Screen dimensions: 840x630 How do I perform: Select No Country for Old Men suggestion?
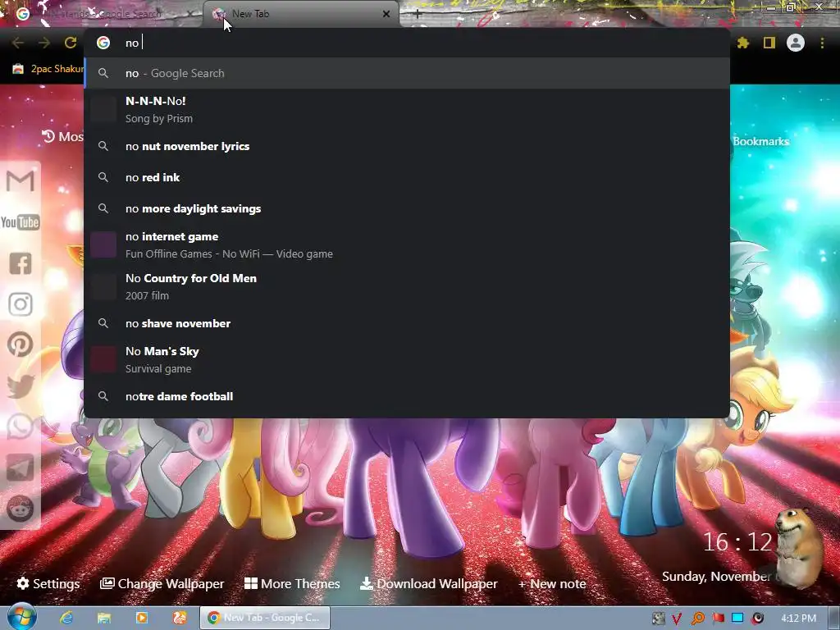tap(407, 286)
